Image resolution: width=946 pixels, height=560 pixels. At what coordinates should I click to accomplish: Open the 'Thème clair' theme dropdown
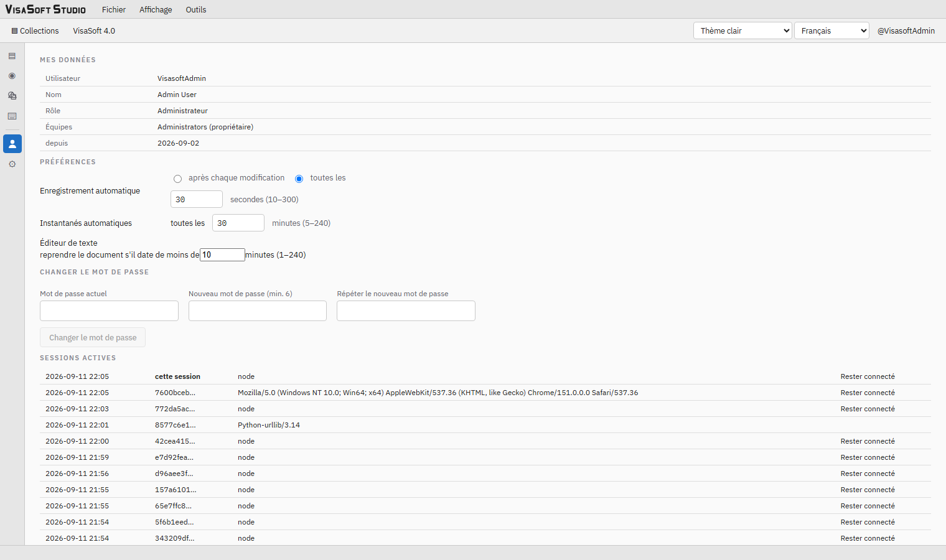pyautogui.click(x=742, y=30)
